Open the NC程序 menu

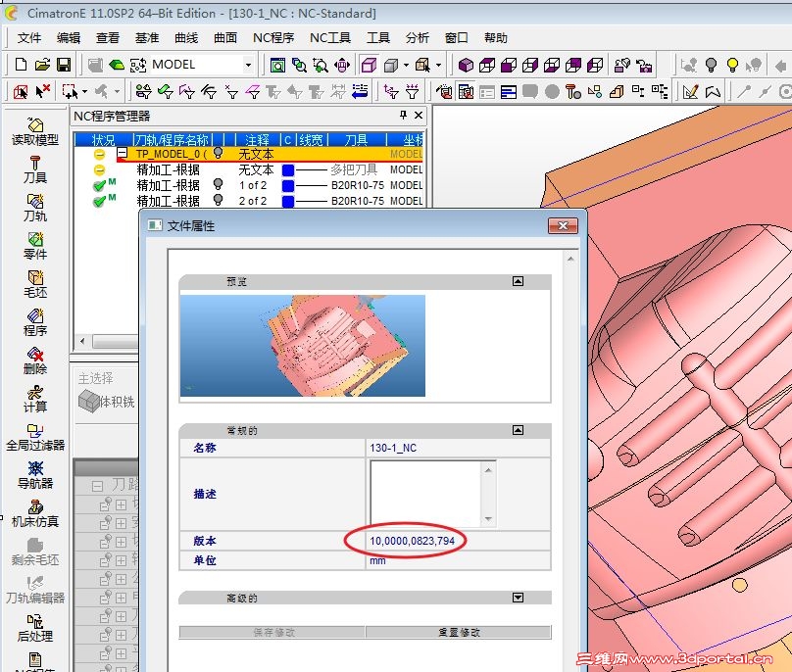click(x=273, y=38)
